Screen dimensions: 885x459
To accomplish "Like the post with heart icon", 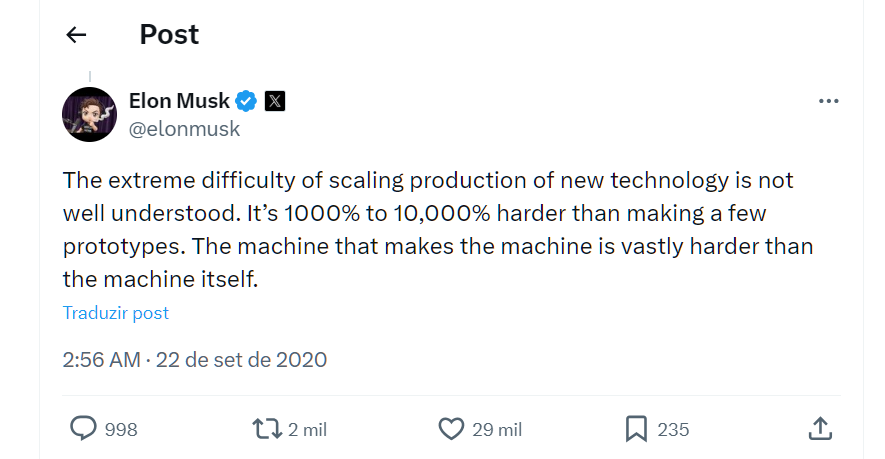I will (x=452, y=429).
